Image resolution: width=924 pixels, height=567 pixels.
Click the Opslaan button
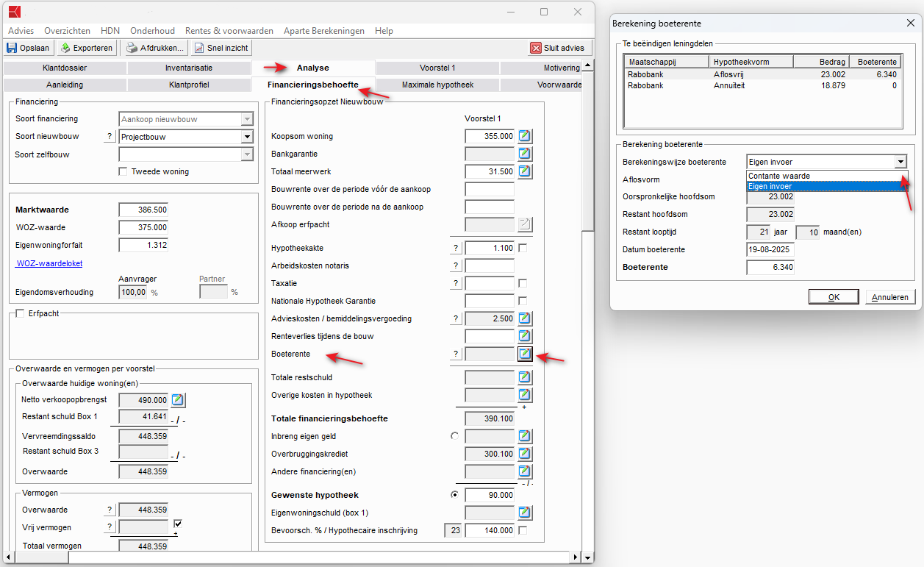29,48
